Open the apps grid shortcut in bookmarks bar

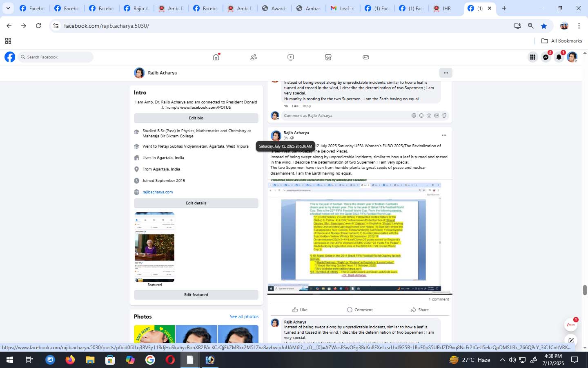coord(8,41)
